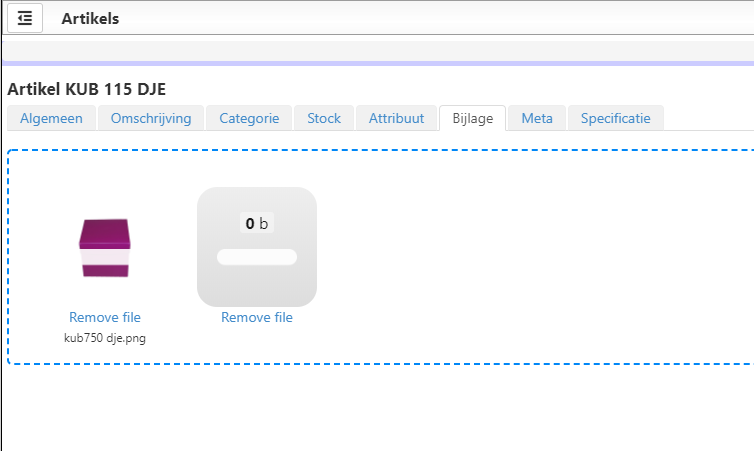This screenshot has height=451, width=754.
Task: Switch to the Omschrijving tab
Action: [x=151, y=118]
